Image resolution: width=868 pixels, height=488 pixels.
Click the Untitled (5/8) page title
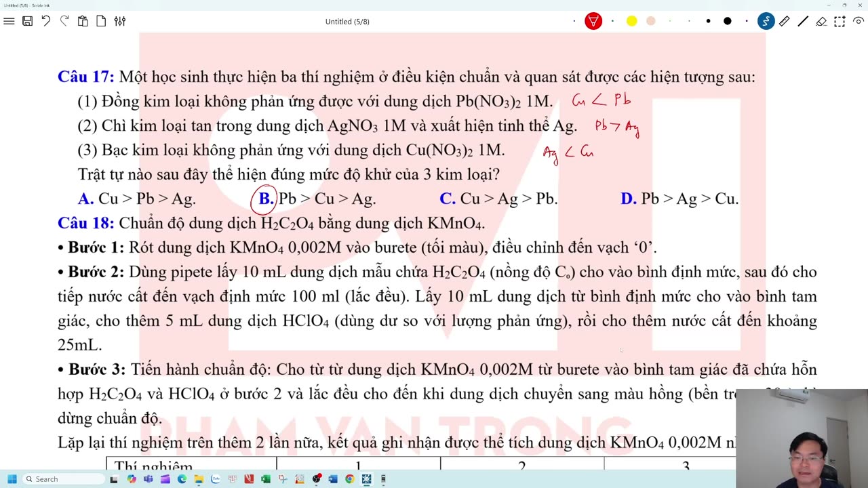tap(347, 21)
